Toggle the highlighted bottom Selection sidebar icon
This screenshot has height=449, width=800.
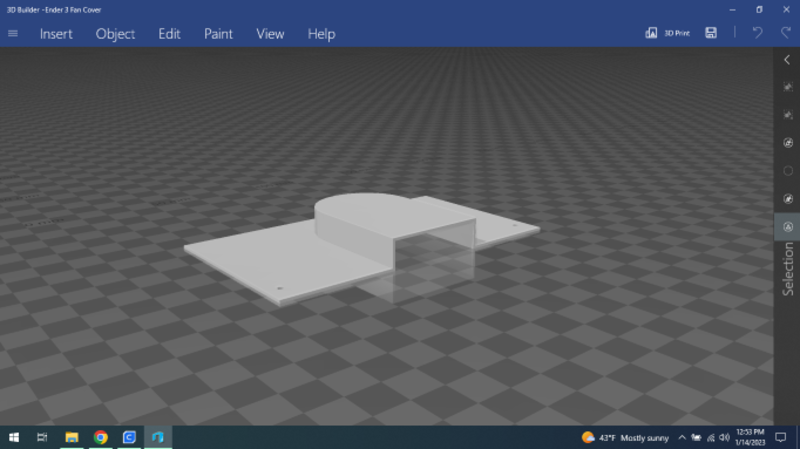coord(787,227)
